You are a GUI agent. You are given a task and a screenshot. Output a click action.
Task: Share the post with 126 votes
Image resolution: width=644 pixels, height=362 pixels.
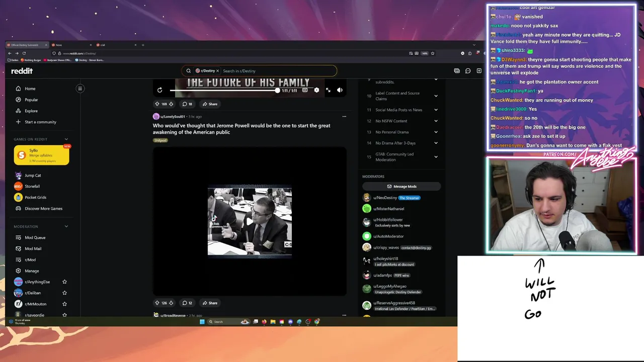coord(210,303)
